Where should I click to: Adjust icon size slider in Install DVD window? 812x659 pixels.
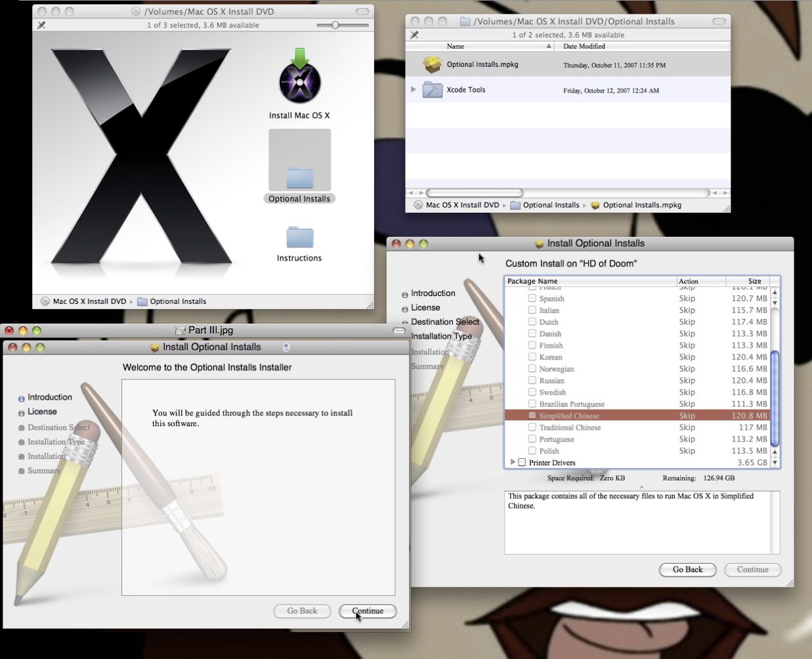tap(335, 25)
